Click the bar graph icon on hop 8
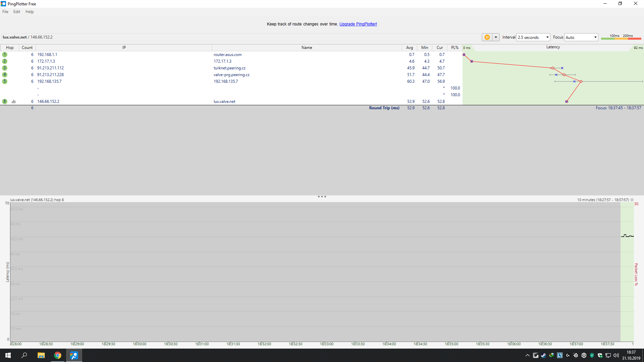This screenshot has width=644, height=362. [x=14, y=102]
